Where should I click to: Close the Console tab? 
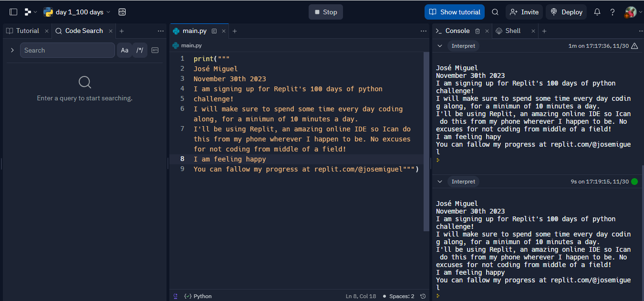click(x=487, y=31)
